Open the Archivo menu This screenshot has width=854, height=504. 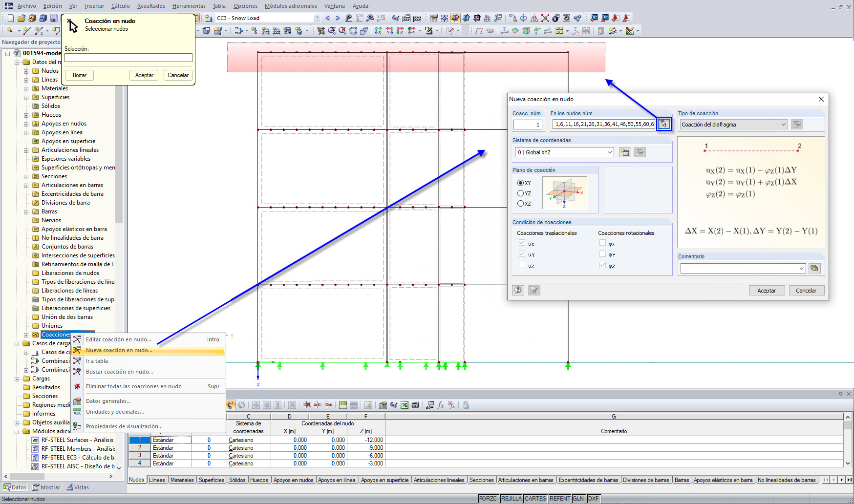[26, 6]
